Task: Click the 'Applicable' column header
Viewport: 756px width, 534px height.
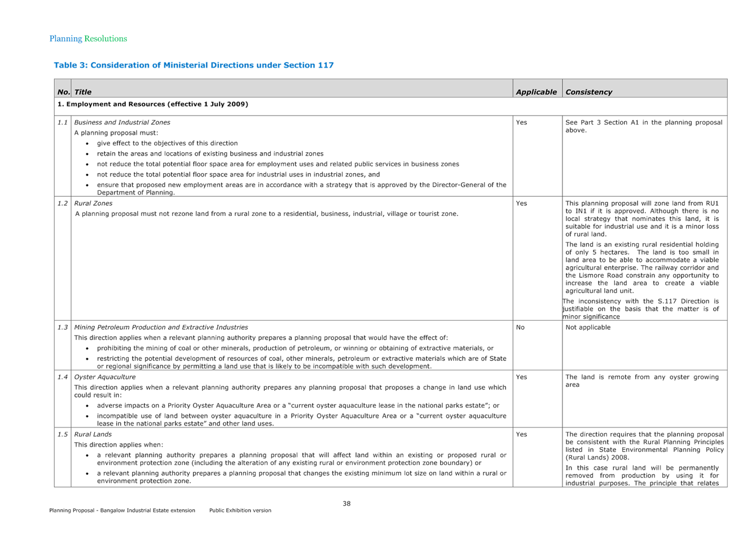Action: (x=536, y=92)
